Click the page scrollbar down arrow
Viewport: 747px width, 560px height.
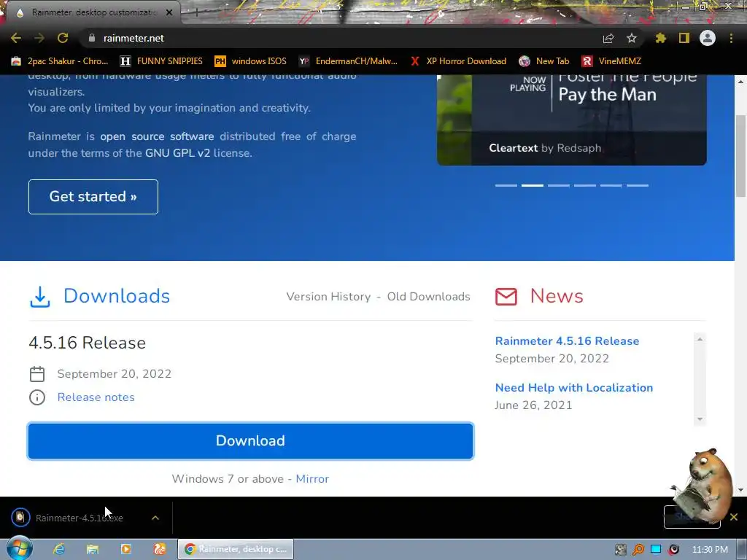(740, 490)
